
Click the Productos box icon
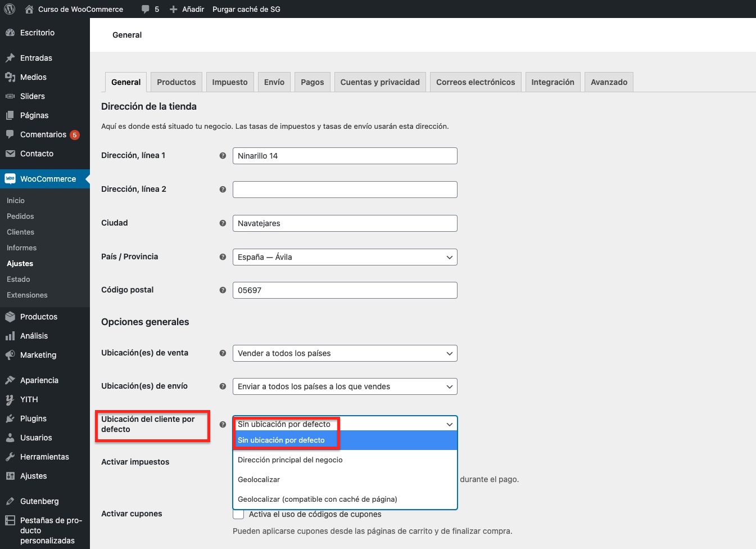click(10, 317)
